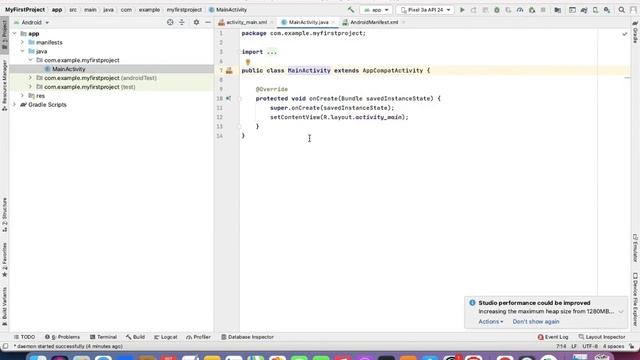Viewport: 640px width, 360px height.
Task: Expand the res folder
Action: point(22,96)
